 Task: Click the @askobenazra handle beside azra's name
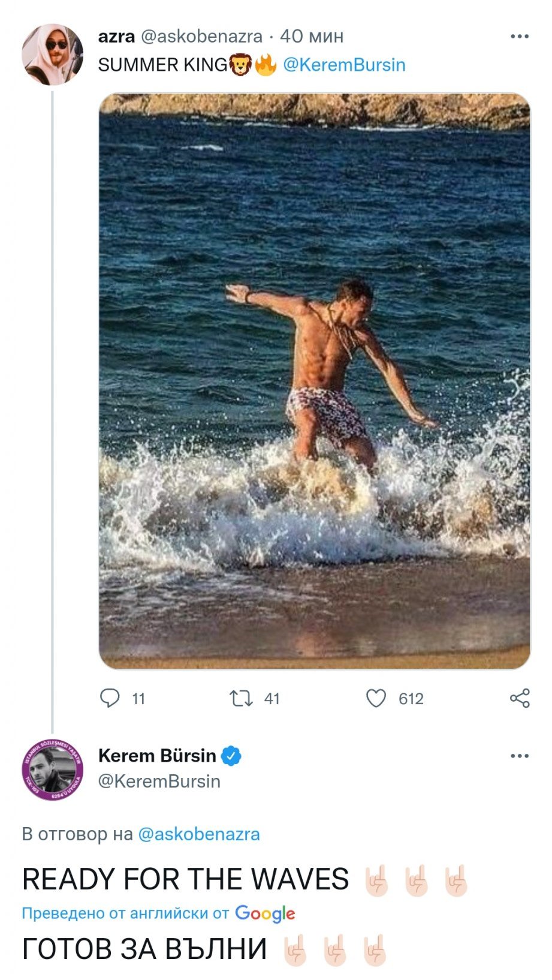click(x=201, y=37)
